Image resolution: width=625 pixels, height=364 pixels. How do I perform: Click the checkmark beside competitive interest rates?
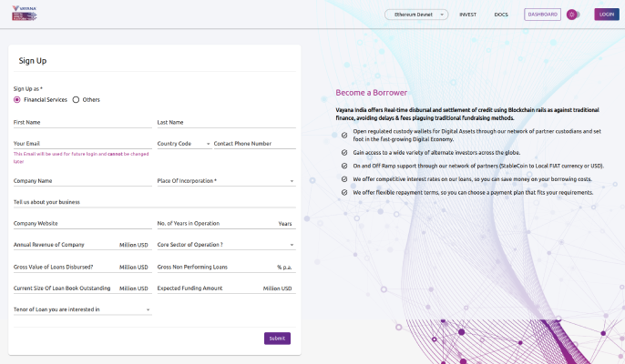click(x=344, y=179)
